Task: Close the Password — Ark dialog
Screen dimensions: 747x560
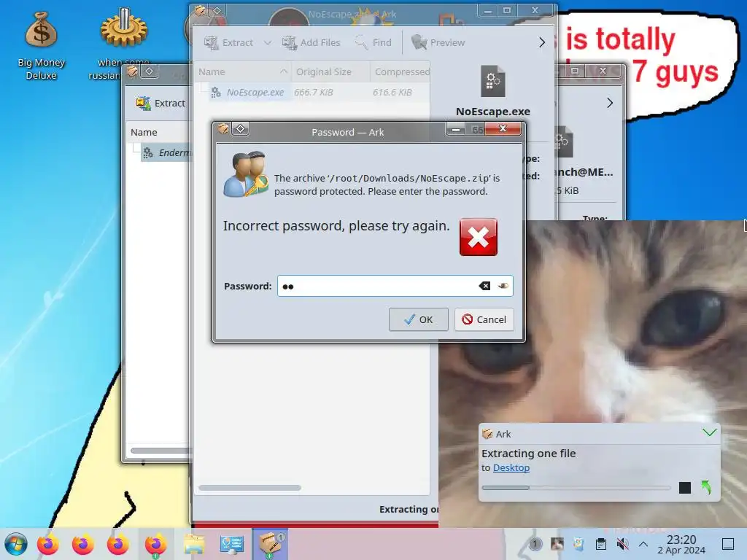Action: pos(503,129)
